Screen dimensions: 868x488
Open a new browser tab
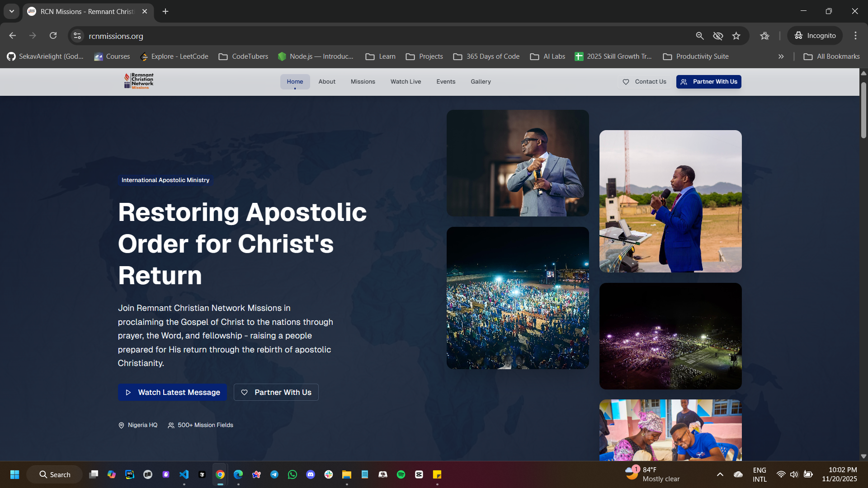pyautogui.click(x=165, y=11)
